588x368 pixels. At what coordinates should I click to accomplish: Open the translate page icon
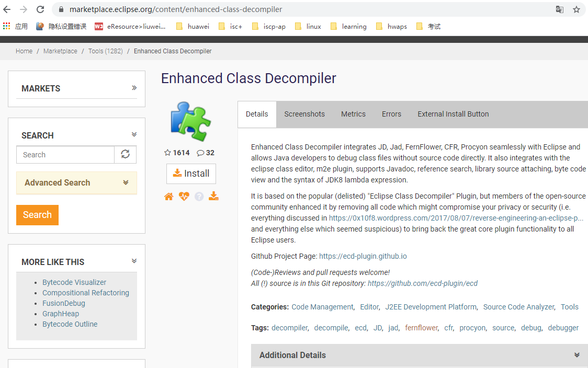point(560,9)
